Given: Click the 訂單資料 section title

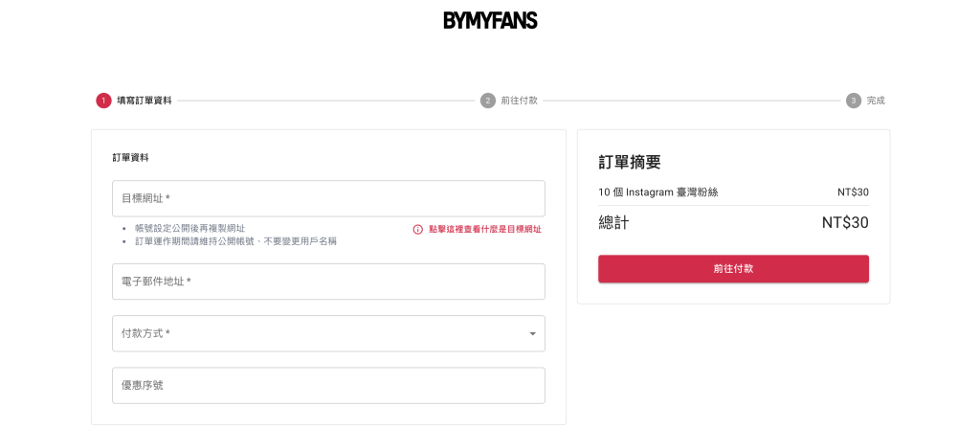Looking at the screenshot, I should point(130,158).
